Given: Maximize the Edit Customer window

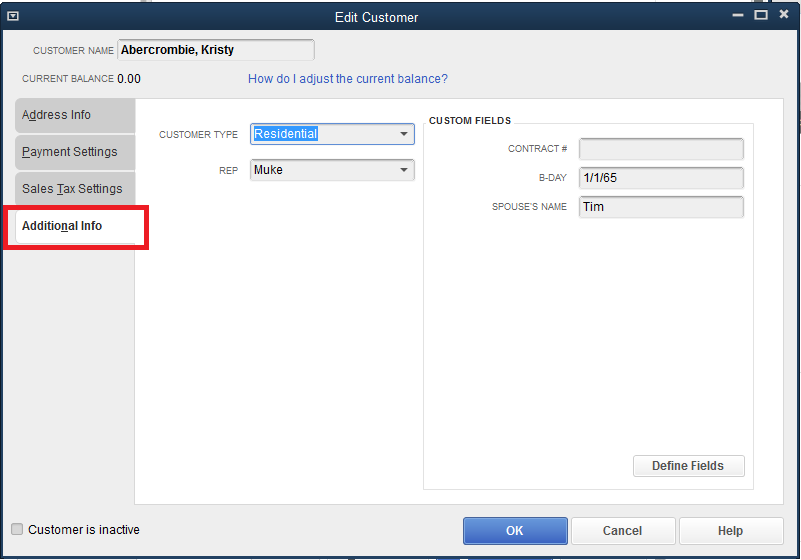Looking at the screenshot, I should [761, 15].
